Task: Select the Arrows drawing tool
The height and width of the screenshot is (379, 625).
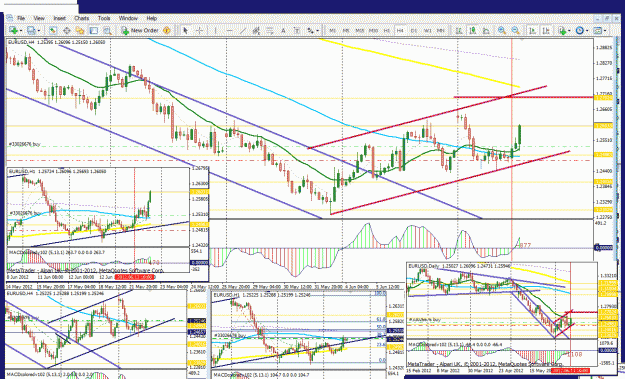Action: point(310,30)
